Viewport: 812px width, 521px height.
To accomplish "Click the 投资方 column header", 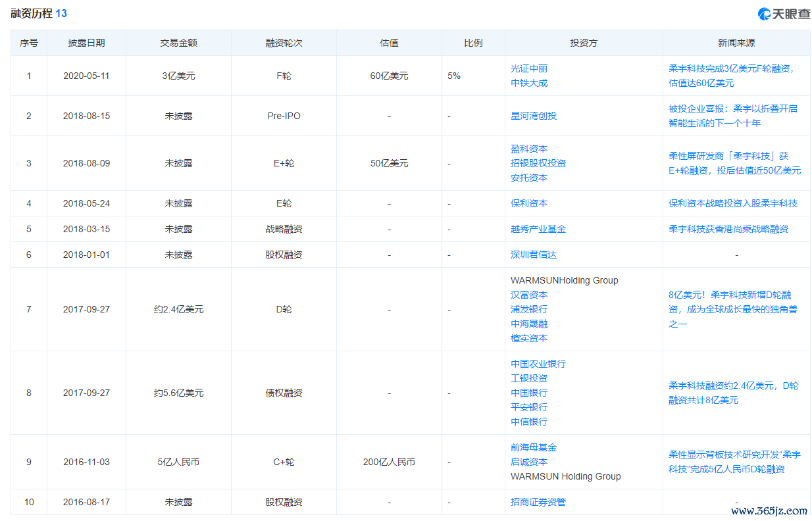I will 584,43.
